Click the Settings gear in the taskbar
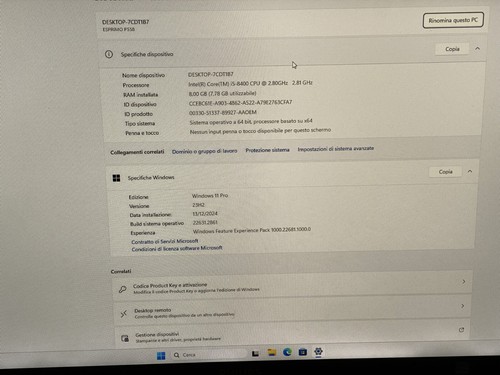Viewport: 500px width, 375px height. [318, 351]
